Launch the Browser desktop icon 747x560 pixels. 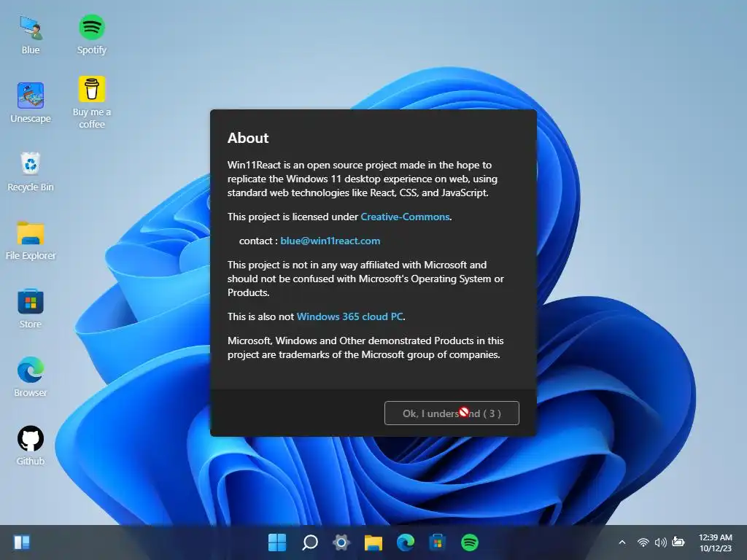point(31,377)
